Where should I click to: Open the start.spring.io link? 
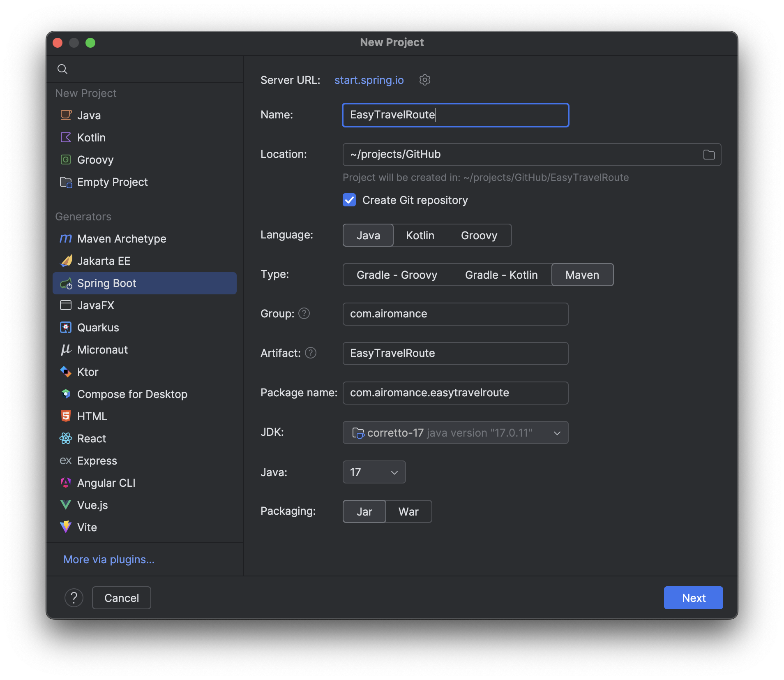click(x=369, y=80)
